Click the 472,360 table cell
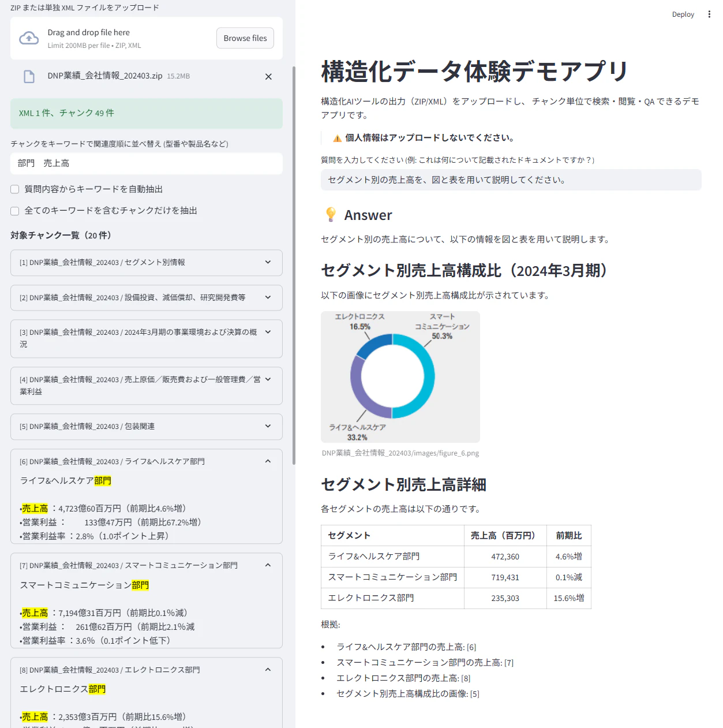 click(x=505, y=557)
